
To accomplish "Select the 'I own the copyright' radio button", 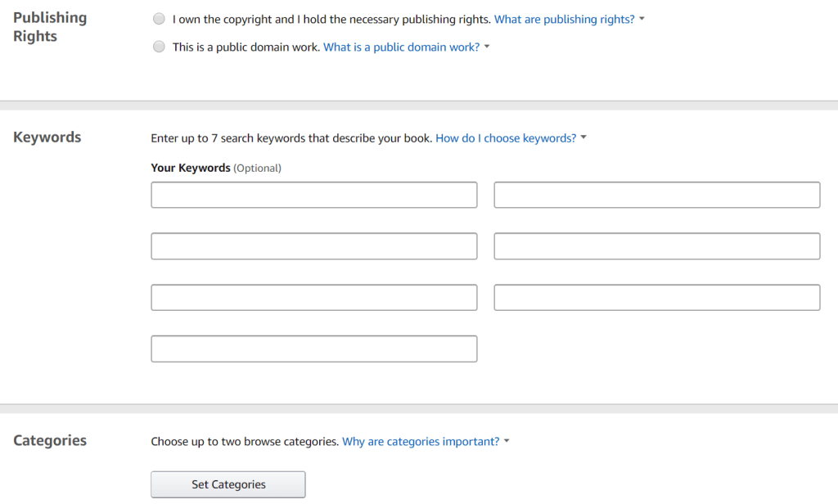I will (x=159, y=19).
